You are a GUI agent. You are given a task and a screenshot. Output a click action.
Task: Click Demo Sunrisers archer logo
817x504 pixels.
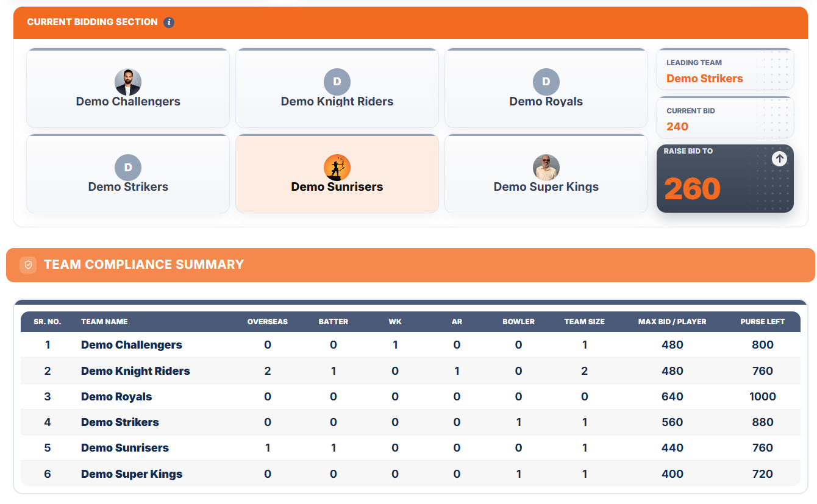(x=337, y=168)
